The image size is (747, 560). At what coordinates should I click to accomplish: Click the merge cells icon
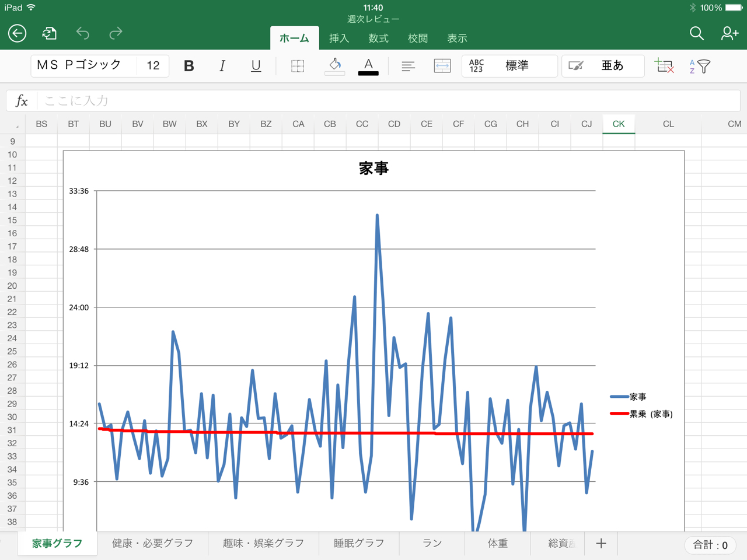pos(442,66)
